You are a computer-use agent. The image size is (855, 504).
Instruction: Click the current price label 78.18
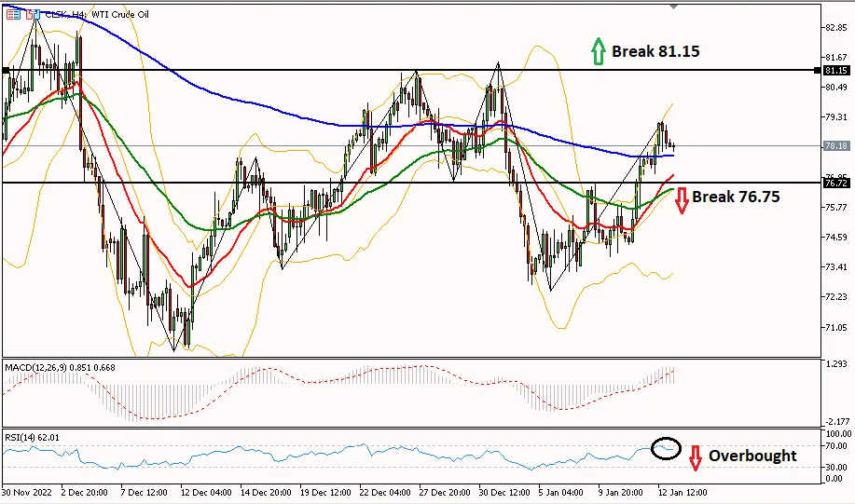coord(835,145)
